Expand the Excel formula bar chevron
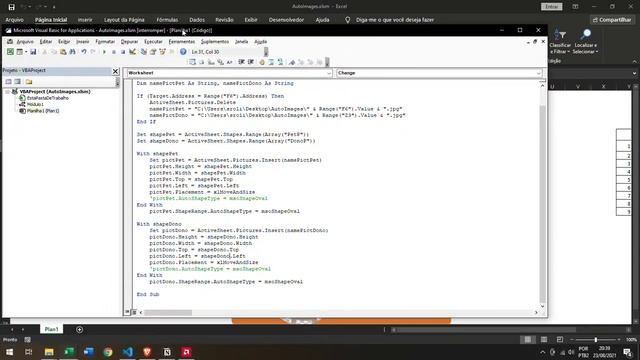The image size is (640, 360). tap(634, 73)
